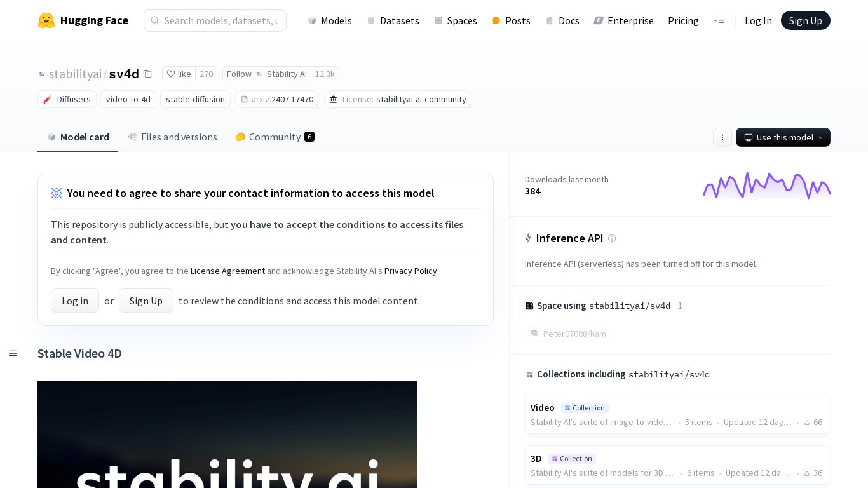Open the Video collection card

(x=677, y=414)
